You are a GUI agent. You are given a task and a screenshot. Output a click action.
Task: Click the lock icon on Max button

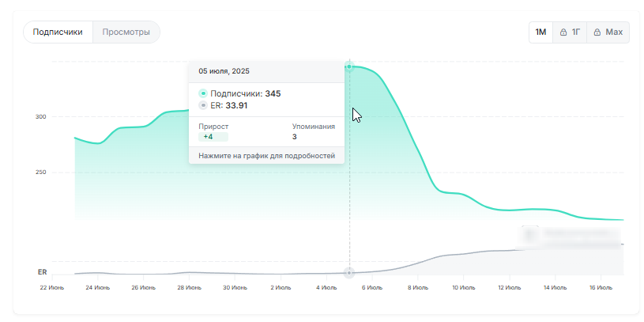[597, 32]
